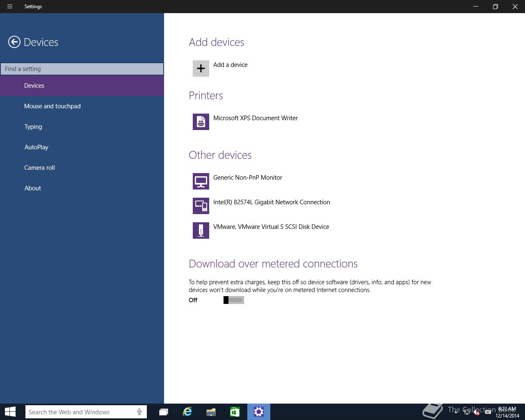Toggle Download over metered connections switch
Viewport: 525px width, 420px height.
[234, 300]
